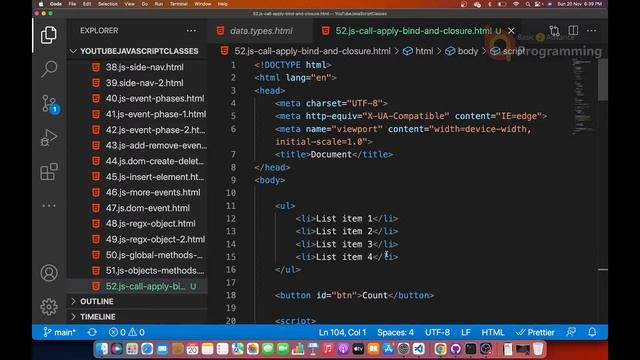Click the feedback icon in status bar

point(571,332)
